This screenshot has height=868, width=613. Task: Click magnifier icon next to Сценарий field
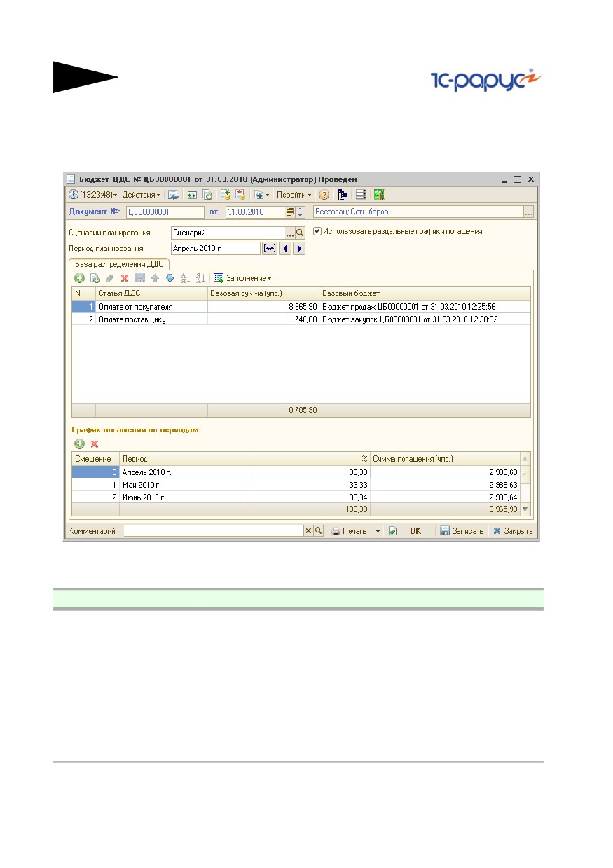pos(300,233)
